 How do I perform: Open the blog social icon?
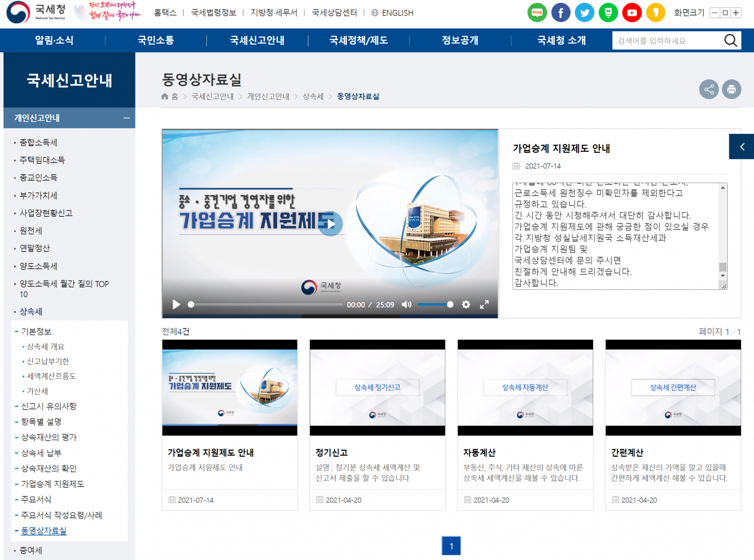point(537,13)
